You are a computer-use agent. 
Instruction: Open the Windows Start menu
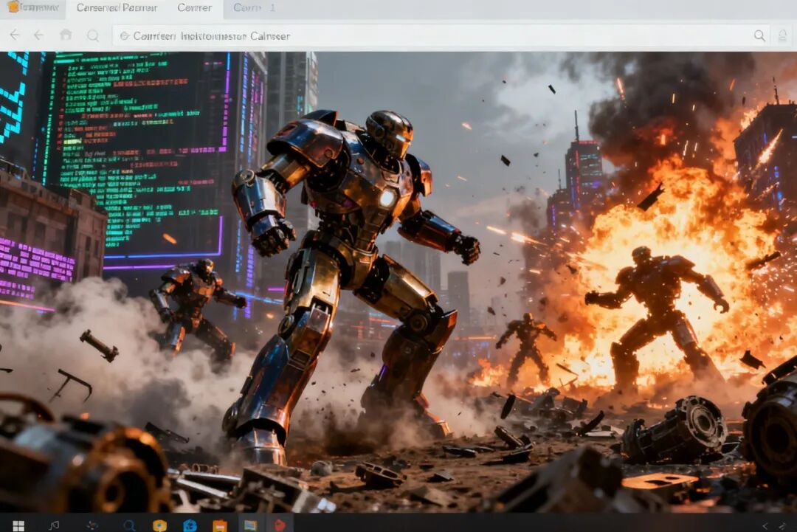click(x=18, y=525)
